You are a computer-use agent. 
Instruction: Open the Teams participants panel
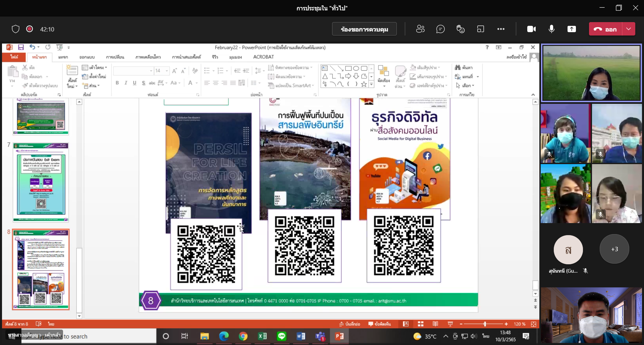(420, 29)
